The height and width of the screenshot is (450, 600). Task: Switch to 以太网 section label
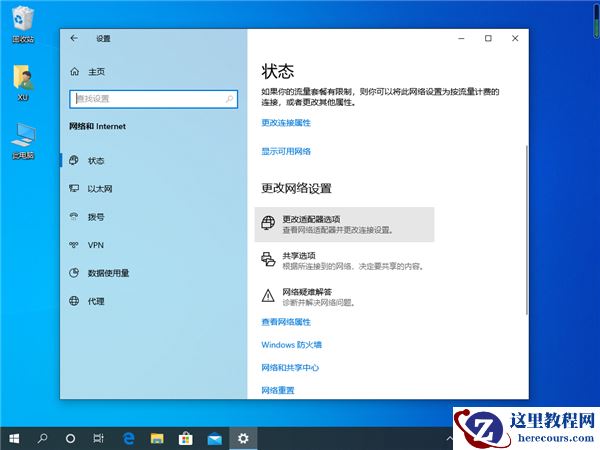100,189
